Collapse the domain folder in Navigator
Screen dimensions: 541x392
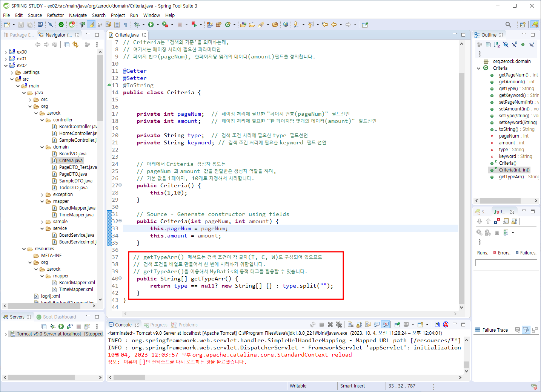tap(42, 147)
